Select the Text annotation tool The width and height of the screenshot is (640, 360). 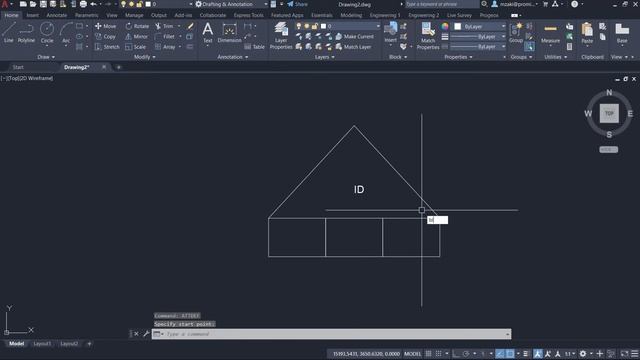coord(208,33)
